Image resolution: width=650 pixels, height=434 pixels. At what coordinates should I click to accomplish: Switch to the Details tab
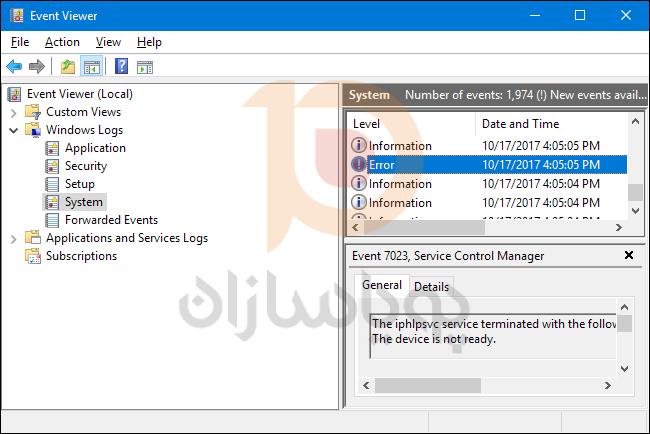(x=431, y=286)
